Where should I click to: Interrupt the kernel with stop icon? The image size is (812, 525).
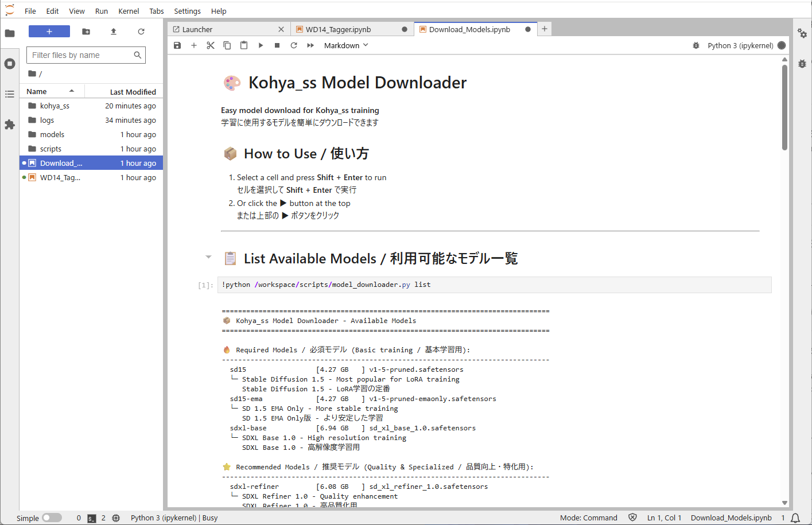tap(277, 45)
